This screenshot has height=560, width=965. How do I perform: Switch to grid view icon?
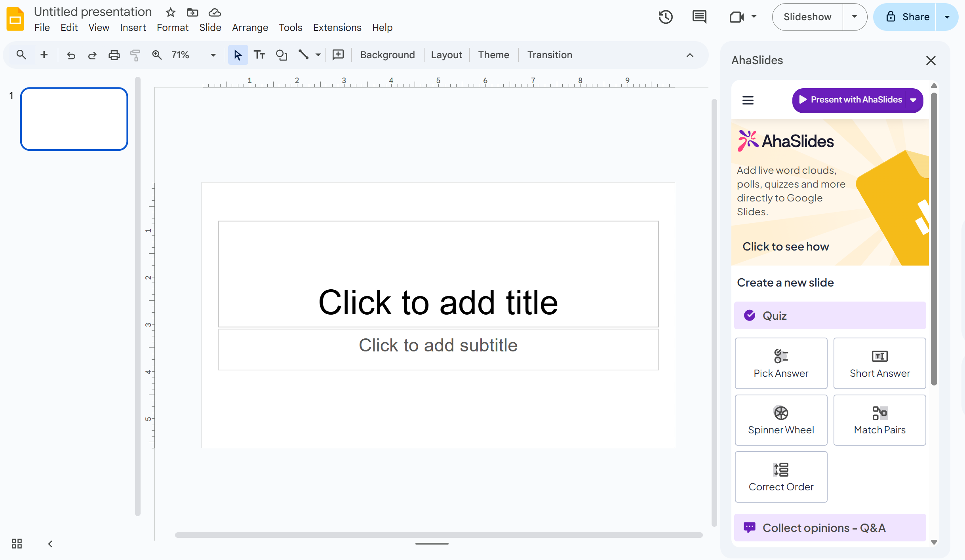point(17,543)
